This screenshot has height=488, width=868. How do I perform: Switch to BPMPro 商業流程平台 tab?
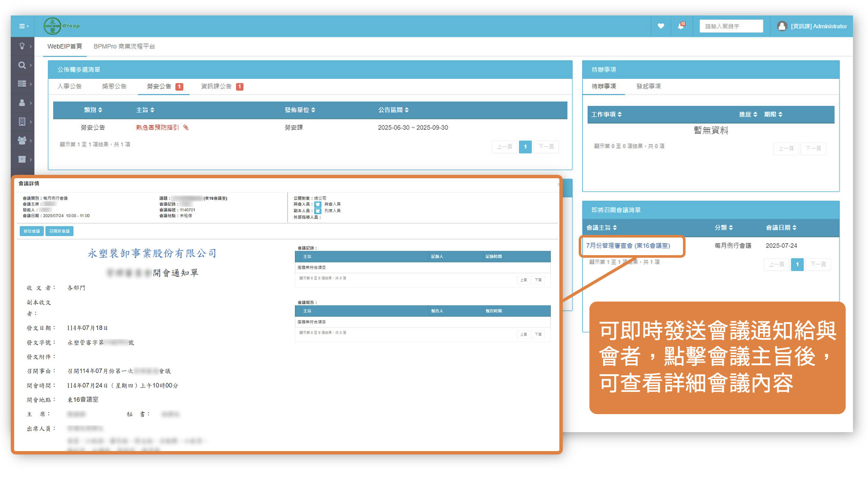(x=124, y=46)
